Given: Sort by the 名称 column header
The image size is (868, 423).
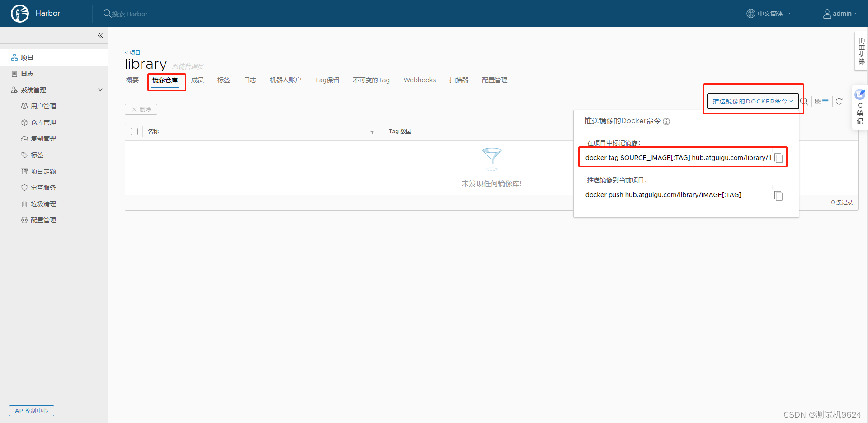Looking at the screenshot, I should tap(153, 132).
